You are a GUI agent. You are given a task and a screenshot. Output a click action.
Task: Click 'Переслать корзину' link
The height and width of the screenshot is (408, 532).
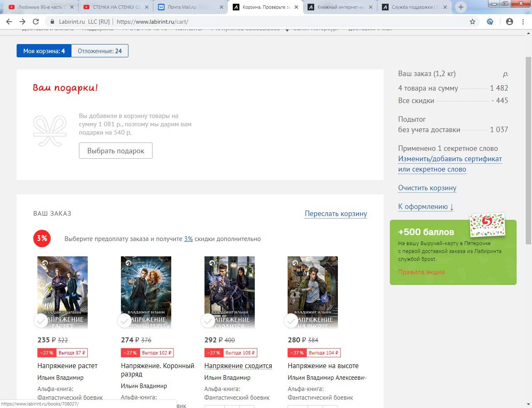(336, 214)
